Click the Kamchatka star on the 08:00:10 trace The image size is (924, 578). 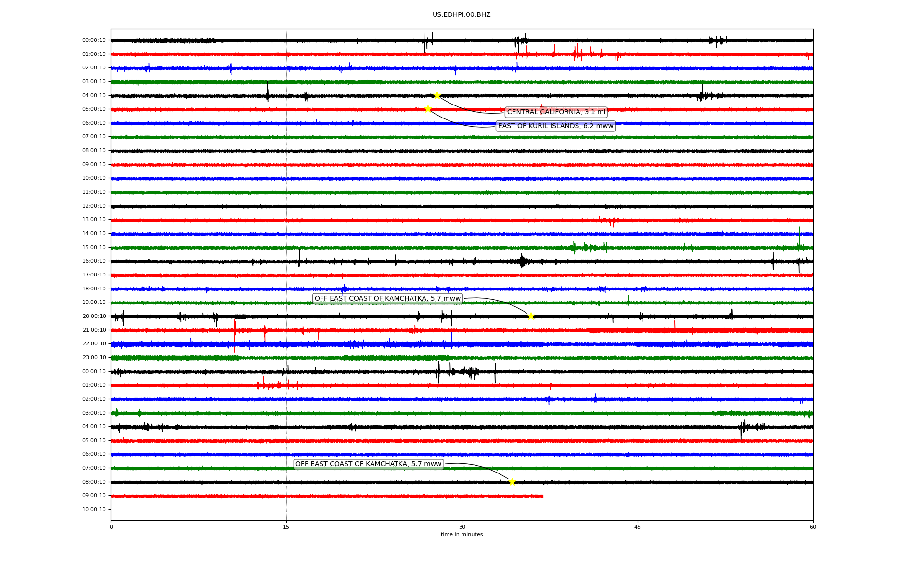(512, 482)
